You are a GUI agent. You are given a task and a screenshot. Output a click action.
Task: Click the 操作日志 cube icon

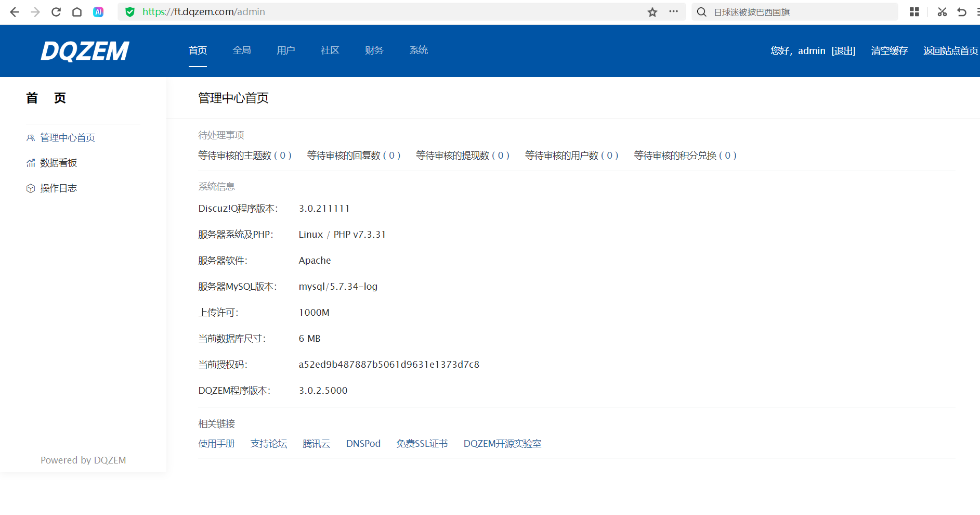tap(31, 188)
